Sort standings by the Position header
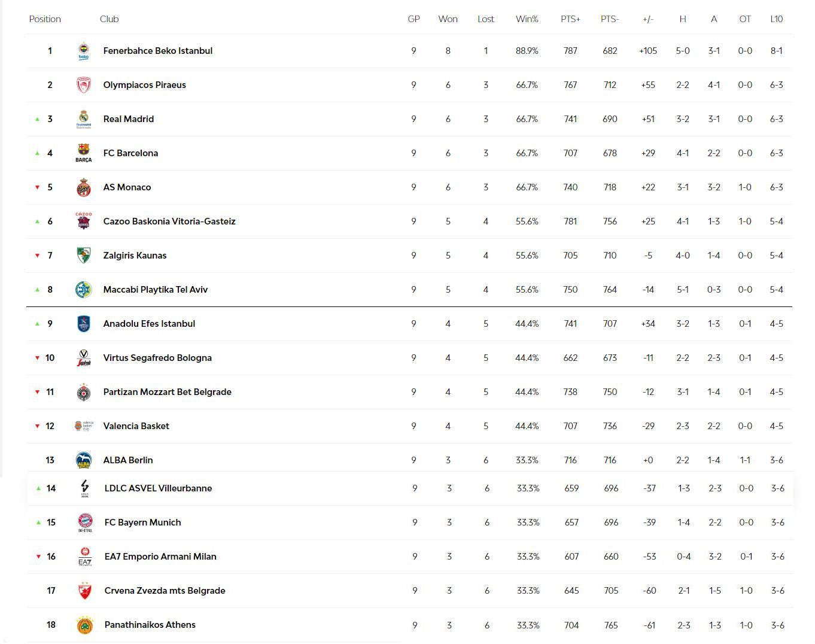815x644 pixels. pyautogui.click(x=45, y=19)
